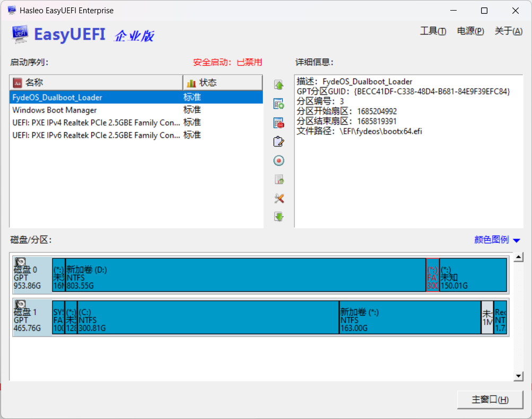The width and height of the screenshot is (532, 419).
Task: Click the one-time boot red dot icon
Action: point(279,161)
